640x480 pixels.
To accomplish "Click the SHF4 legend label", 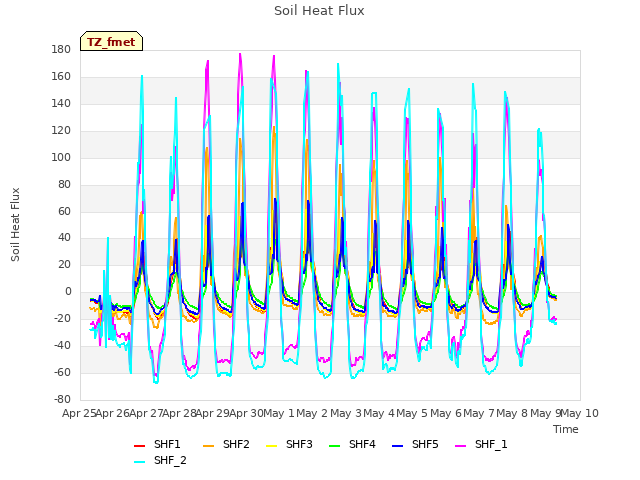I will (x=362, y=444).
